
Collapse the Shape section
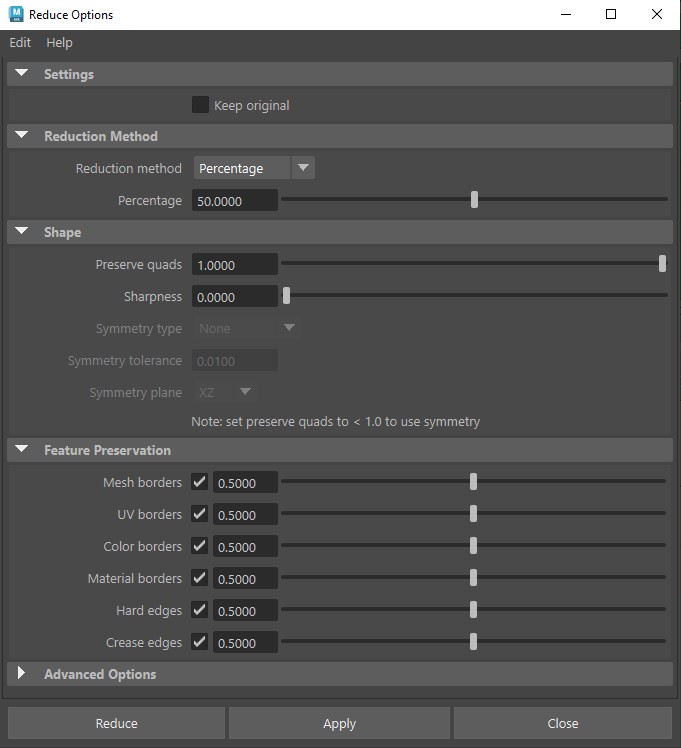22,233
